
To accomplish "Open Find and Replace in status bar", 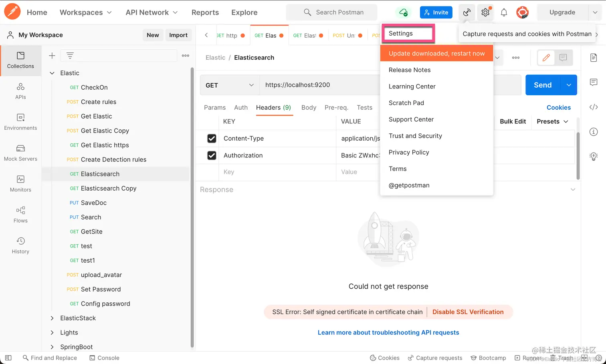I will point(50,358).
